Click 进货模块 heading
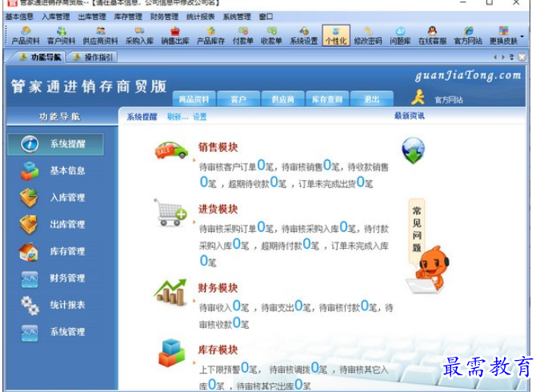The width and height of the screenshot is (540, 392). point(218,209)
